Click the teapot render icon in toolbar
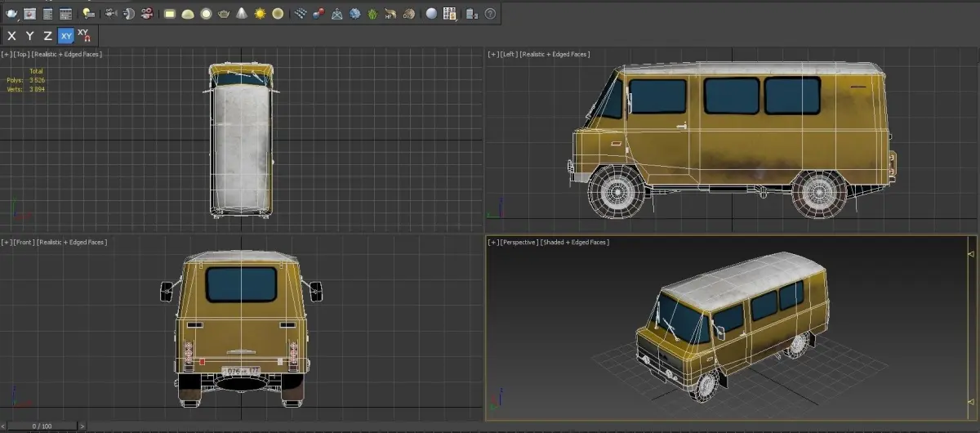980x433 pixels. pos(11,14)
